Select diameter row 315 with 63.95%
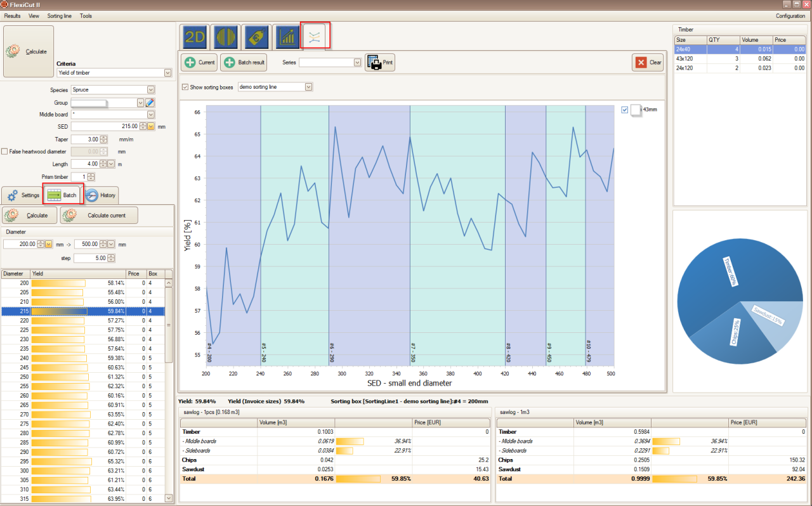The width and height of the screenshot is (812, 506). point(83,499)
